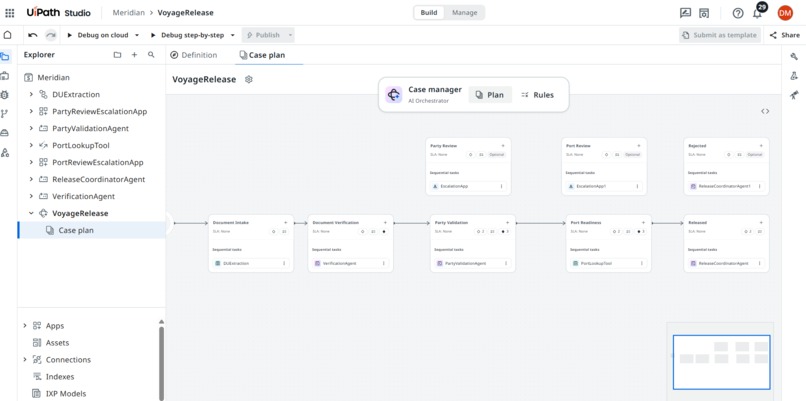Select Plan view in Case manager
This screenshot has height=401, width=806.
click(x=490, y=95)
